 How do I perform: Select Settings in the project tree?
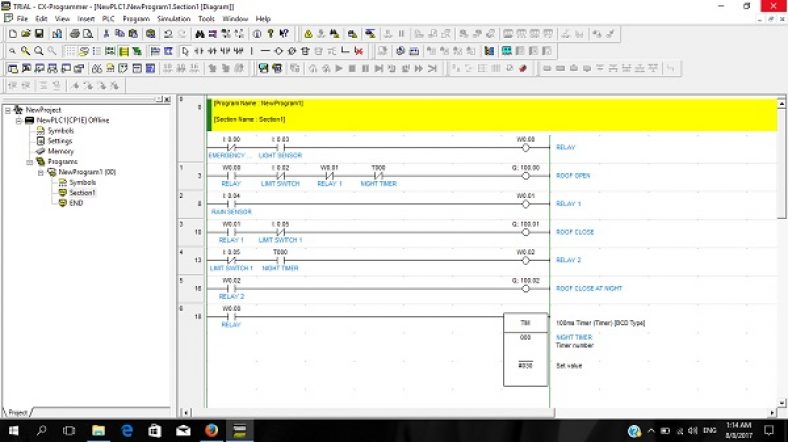(60, 141)
